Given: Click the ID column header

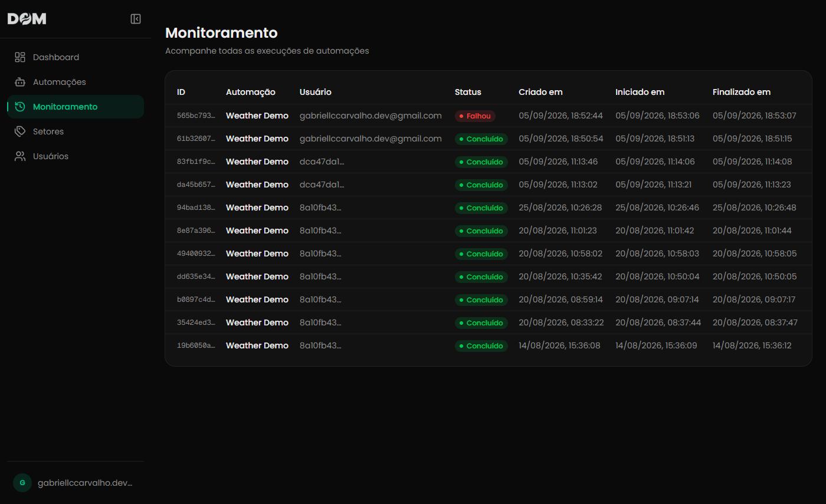Looking at the screenshot, I should point(181,92).
